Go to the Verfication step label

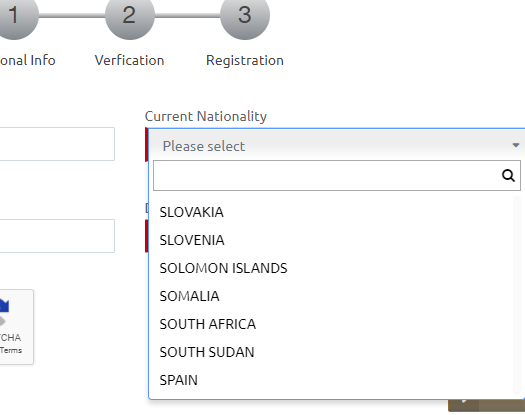130,60
